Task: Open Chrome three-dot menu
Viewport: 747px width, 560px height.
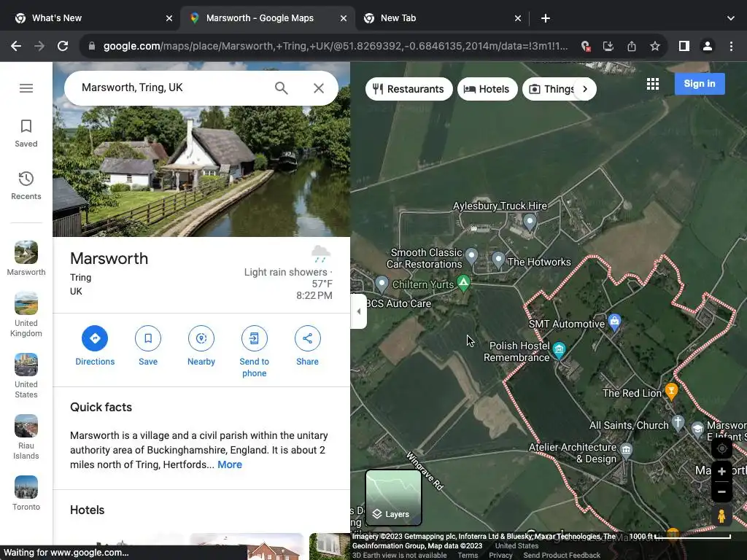Action: pyautogui.click(x=731, y=46)
